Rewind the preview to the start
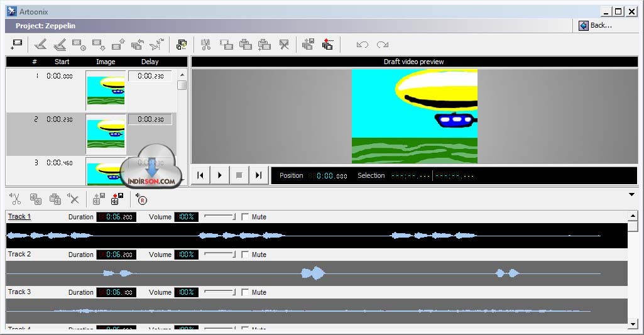Viewport: 644px width, 335px height. [200, 175]
